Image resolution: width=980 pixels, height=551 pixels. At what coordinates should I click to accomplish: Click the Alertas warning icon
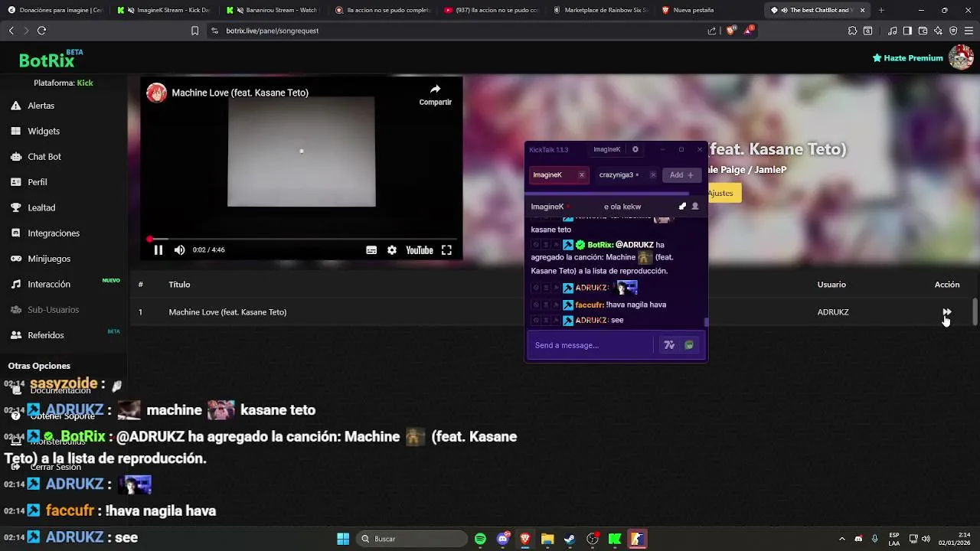15,106
